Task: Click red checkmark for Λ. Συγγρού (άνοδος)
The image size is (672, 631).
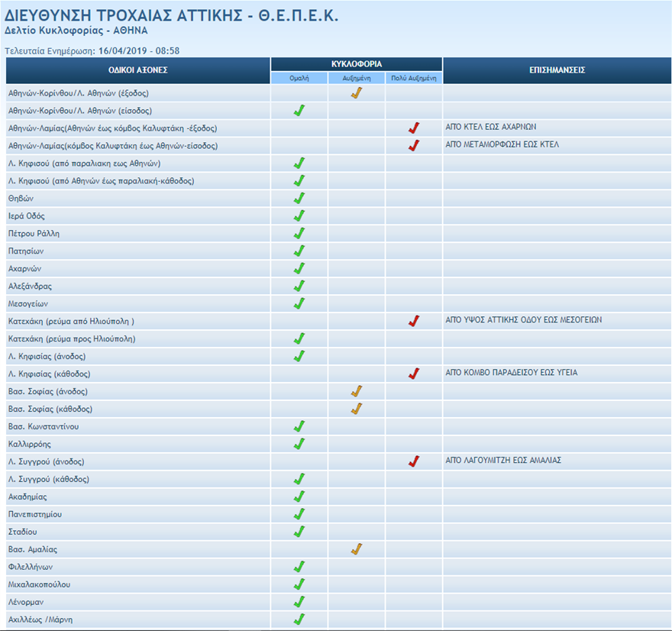Action: coord(414,461)
